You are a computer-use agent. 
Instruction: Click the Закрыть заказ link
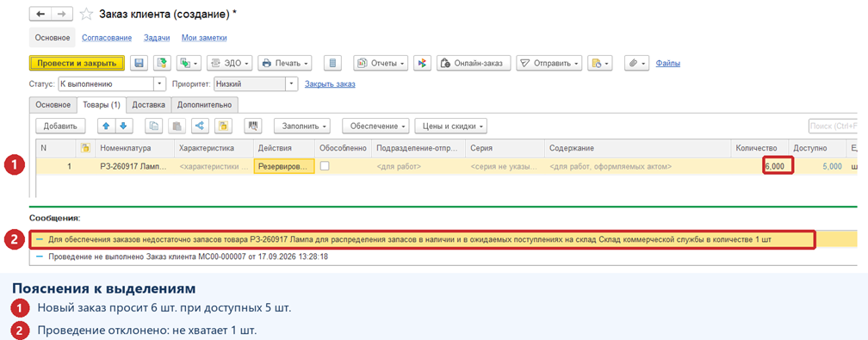coord(330,84)
